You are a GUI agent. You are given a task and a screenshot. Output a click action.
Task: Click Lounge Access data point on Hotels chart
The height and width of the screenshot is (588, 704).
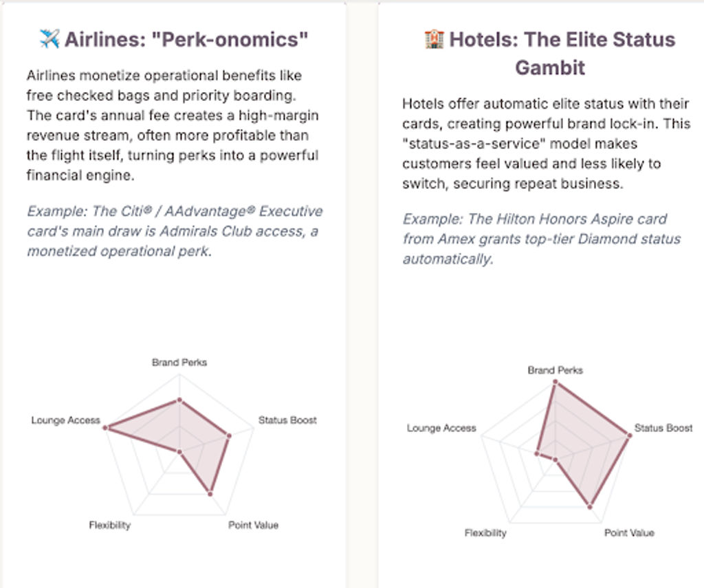click(x=537, y=454)
